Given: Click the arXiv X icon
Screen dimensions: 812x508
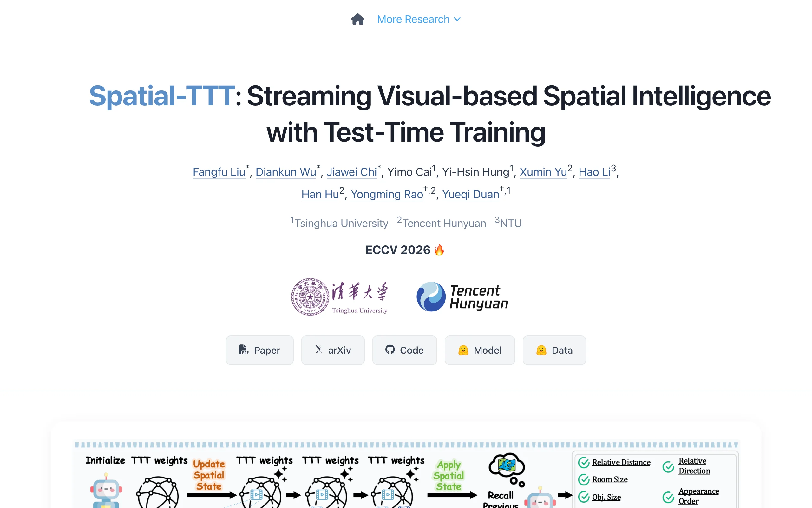Looking at the screenshot, I should pyautogui.click(x=319, y=350).
